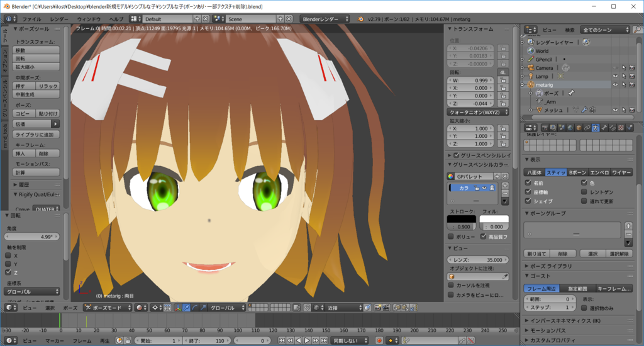Toggle renderability camera icon for metarig
The image size is (644, 346).
[632, 85]
